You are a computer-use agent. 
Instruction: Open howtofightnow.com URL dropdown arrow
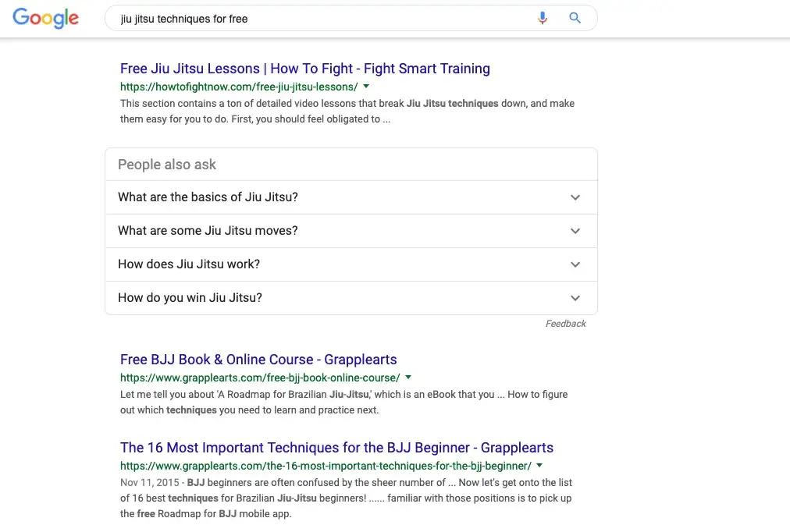366,87
